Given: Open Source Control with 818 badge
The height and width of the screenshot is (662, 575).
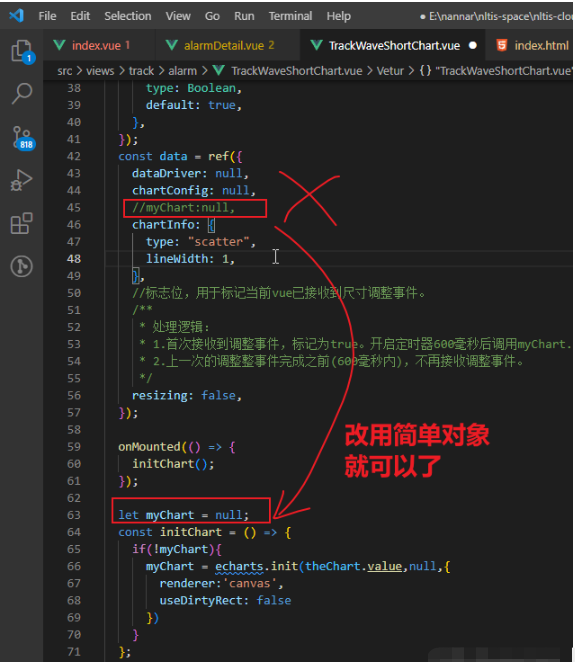Looking at the screenshot, I should (22, 138).
